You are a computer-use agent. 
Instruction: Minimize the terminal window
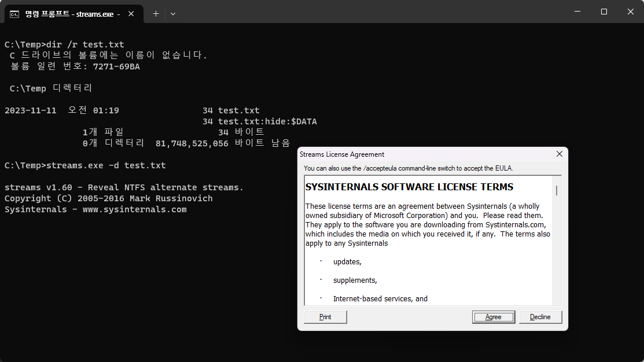point(577,12)
